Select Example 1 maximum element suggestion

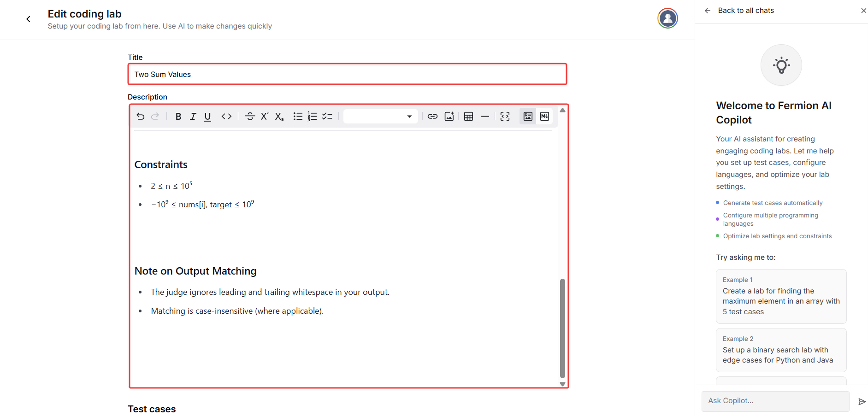tap(781, 296)
